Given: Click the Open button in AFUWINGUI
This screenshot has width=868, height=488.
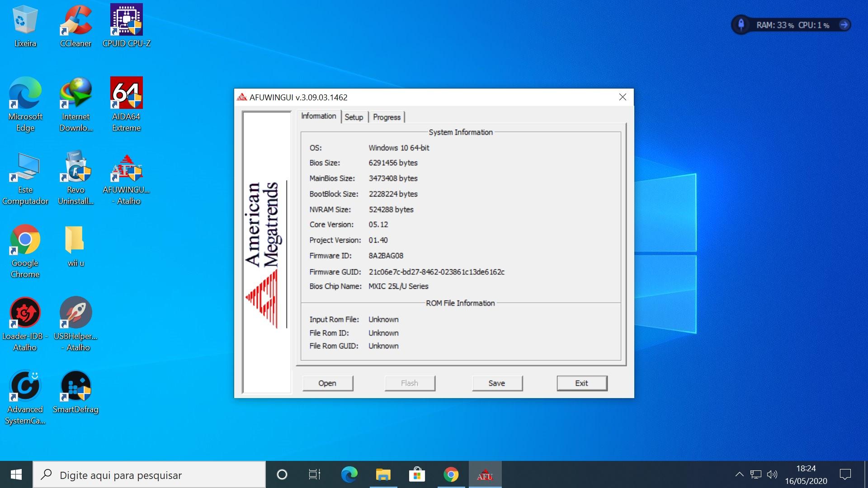Looking at the screenshot, I should tap(327, 383).
